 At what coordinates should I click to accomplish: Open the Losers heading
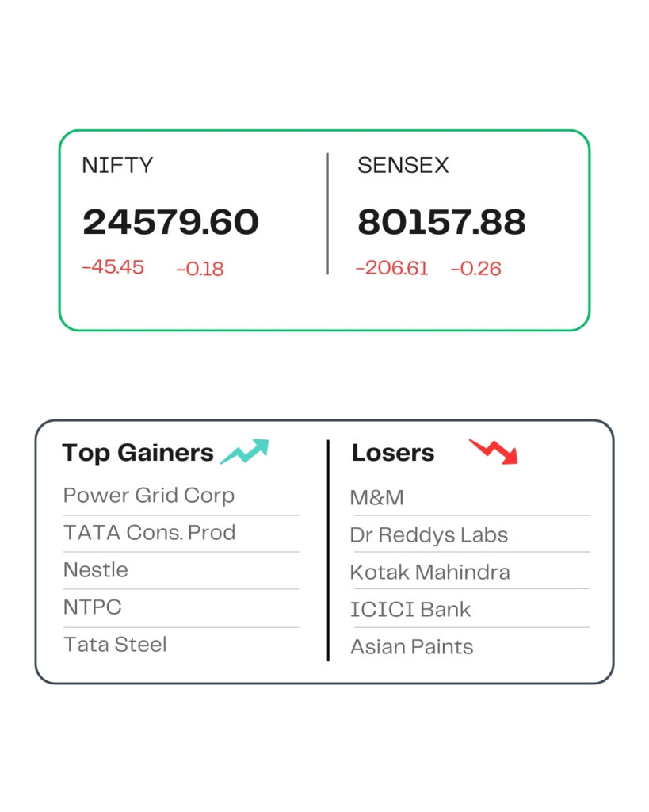click(393, 453)
